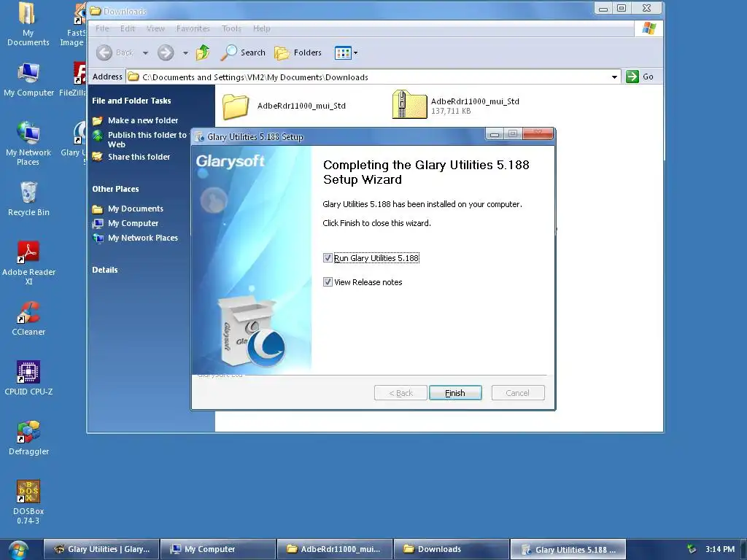This screenshot has height=560, width=747.
Task: Open the Edit menu in Downloads window
Action: [127, 28]
